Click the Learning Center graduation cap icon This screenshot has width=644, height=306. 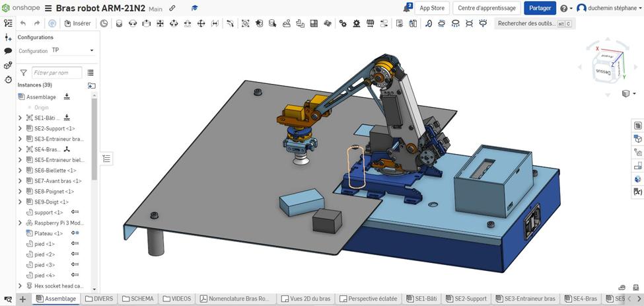coord(194,9)
